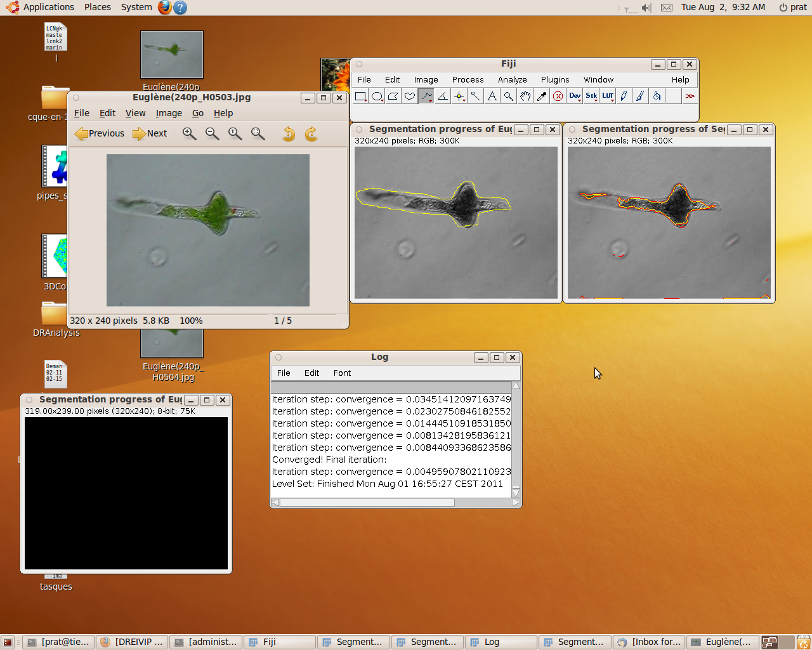The height and width of the screenshot is (650, 812).
Task: Toggle show desktop button in bottom panel
Action: click(x=8, y=642)
